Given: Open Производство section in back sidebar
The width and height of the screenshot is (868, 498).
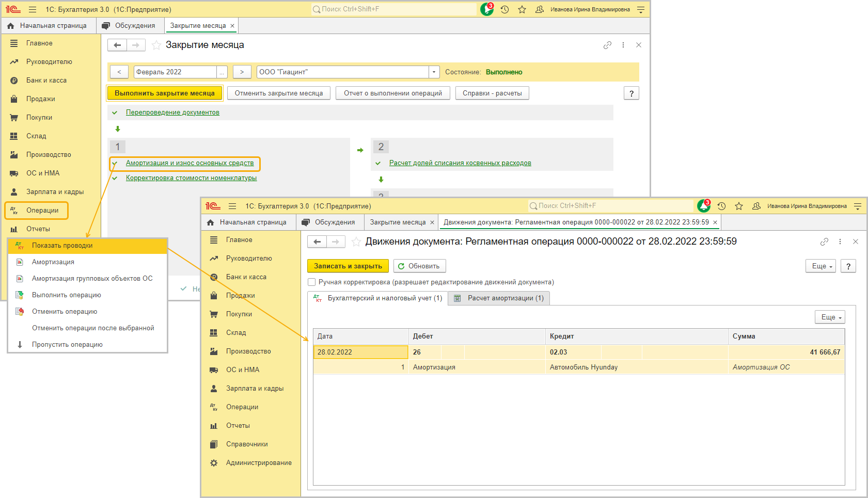Looking at the screenshot, I should 49,155.
